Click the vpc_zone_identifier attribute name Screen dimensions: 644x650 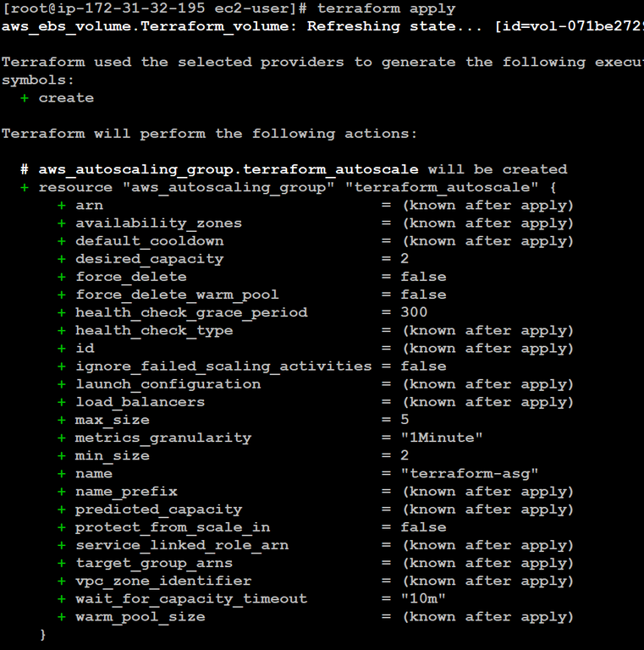click(x=163, y=581)
